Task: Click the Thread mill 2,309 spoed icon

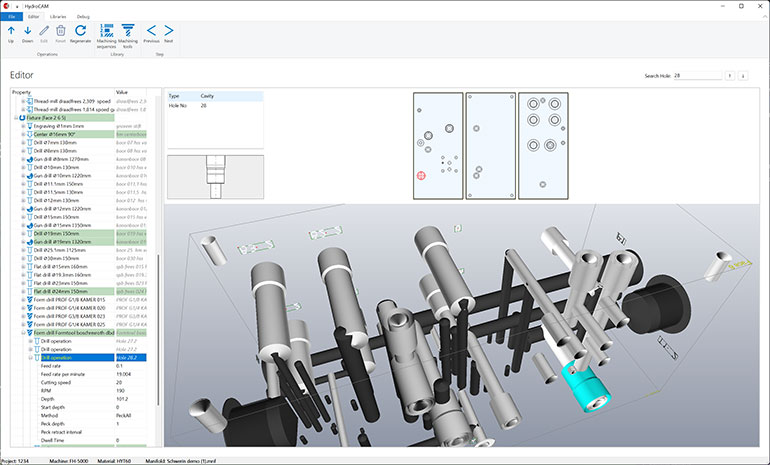Action: pos(30,101)
